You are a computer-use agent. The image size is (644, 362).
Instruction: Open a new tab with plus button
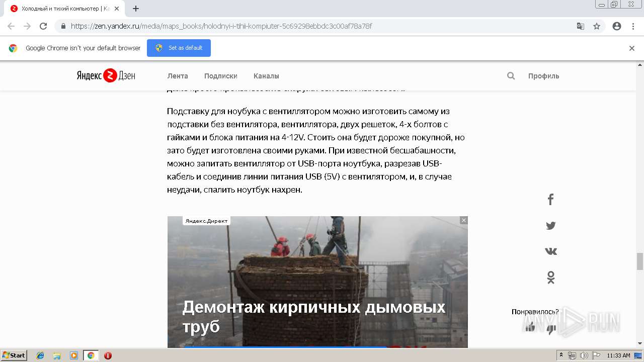[136, 9]
